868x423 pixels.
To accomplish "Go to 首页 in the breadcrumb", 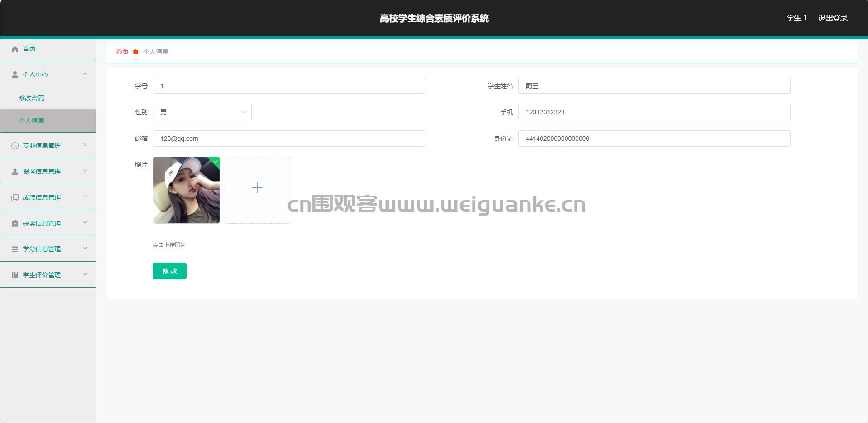I will (122, 52).
